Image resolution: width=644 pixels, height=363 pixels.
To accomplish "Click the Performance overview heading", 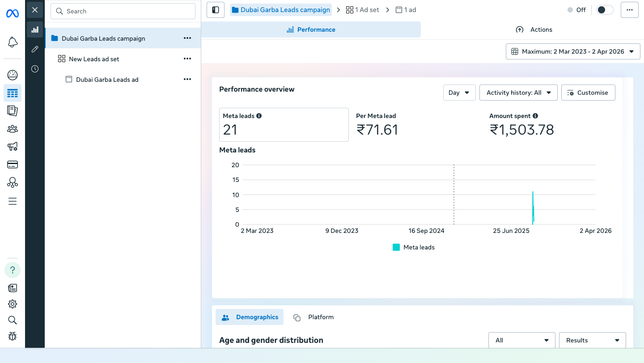I will [257, 89].
